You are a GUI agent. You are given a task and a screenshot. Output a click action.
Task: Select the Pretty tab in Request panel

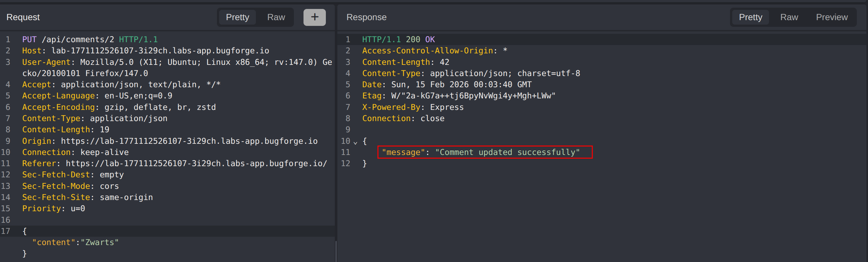coord(237,17)
